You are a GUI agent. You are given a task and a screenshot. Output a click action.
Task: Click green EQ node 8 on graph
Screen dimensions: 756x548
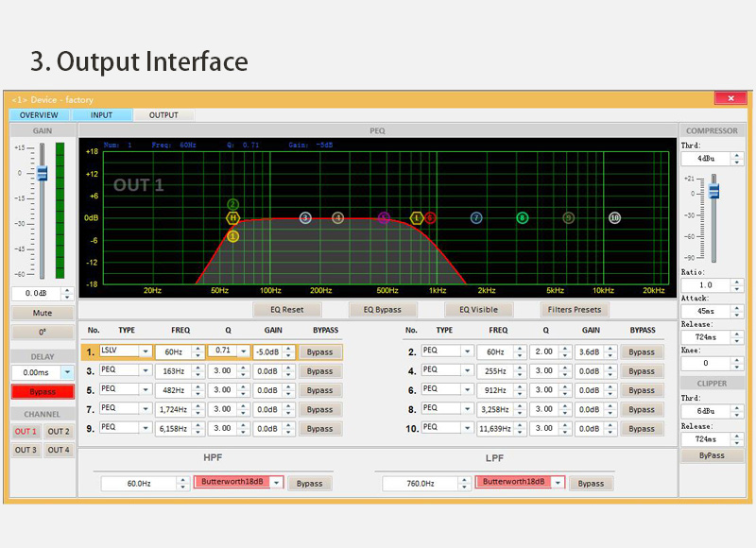tap(522, 217)
